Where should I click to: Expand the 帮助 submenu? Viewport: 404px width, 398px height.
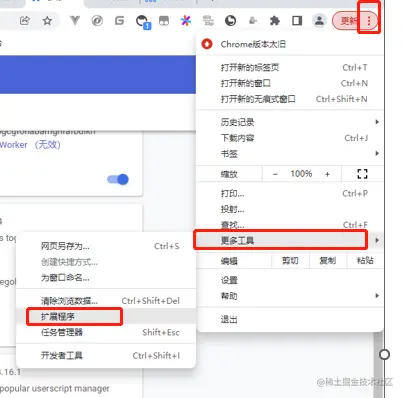[289, 296]
